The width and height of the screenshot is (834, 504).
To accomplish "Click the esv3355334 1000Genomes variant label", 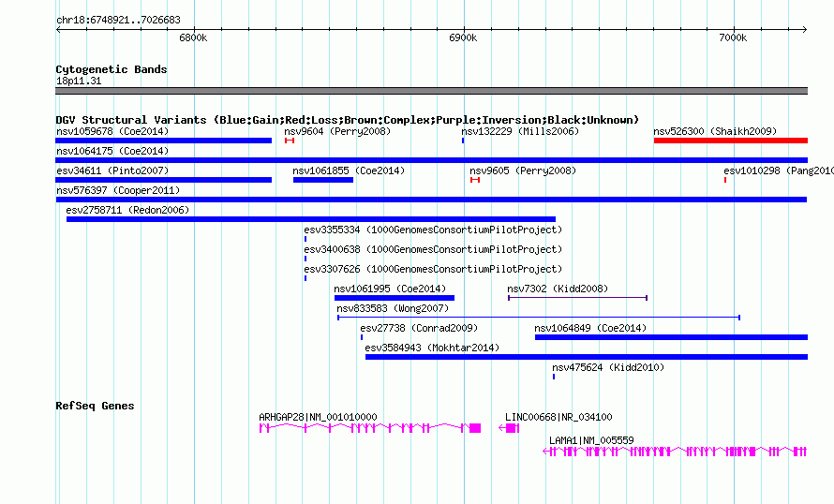I will pyautogui.click(x=433, y=230).
